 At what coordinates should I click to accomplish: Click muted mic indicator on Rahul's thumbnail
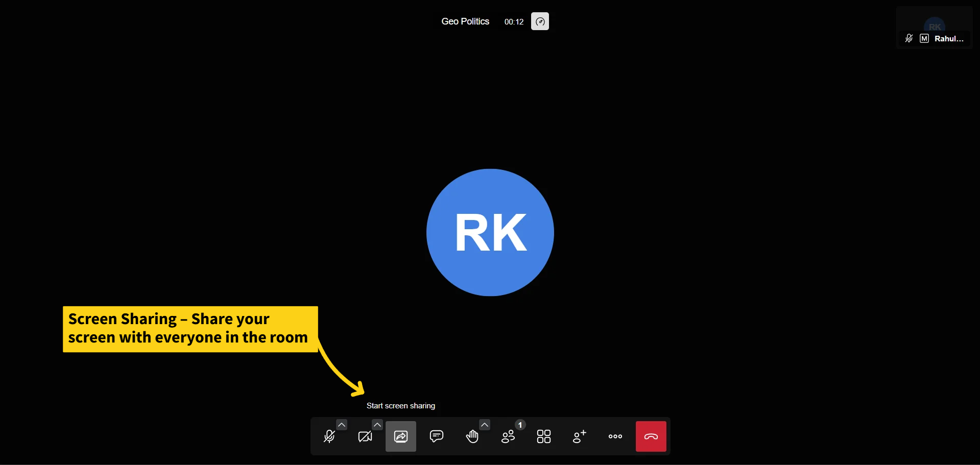tap(909, 39)
